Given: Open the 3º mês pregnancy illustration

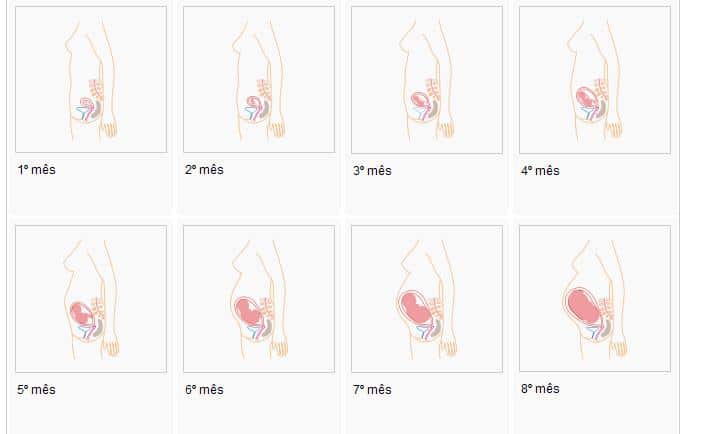Looking at the screenshot, I should [x=427, y=80].
